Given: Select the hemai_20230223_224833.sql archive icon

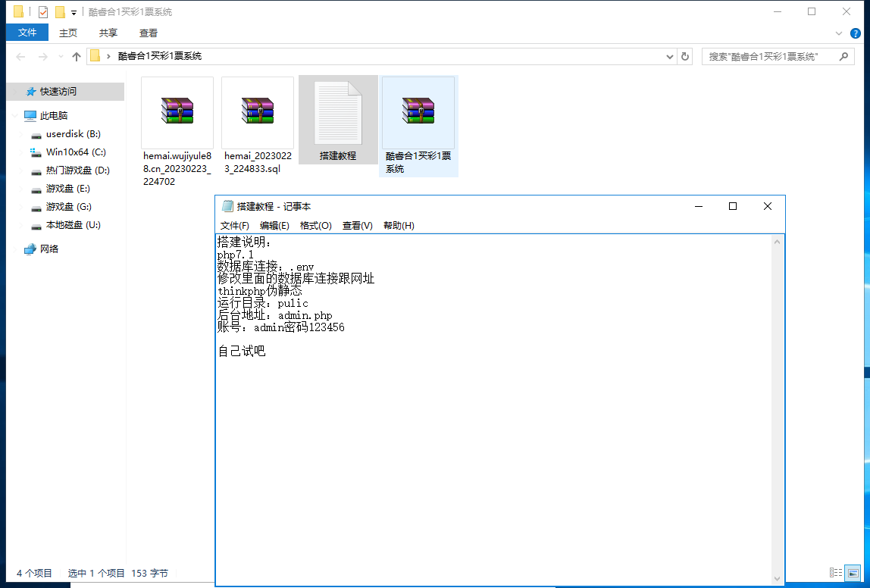Looking at the screenshot, I should (257, 111).
